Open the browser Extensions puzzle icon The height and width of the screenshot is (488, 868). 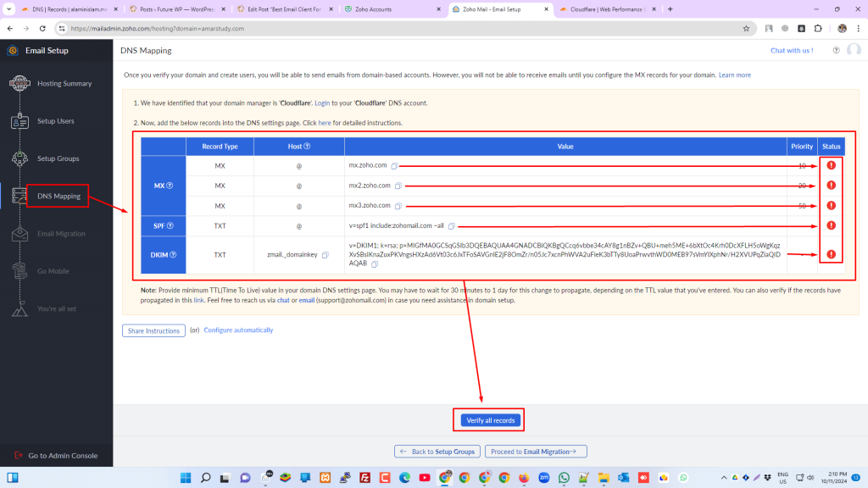pos(818,28)
